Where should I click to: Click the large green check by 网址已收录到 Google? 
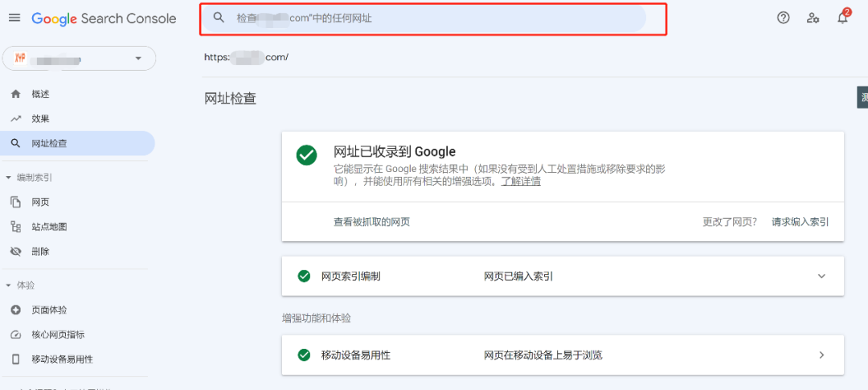(307, 155)
